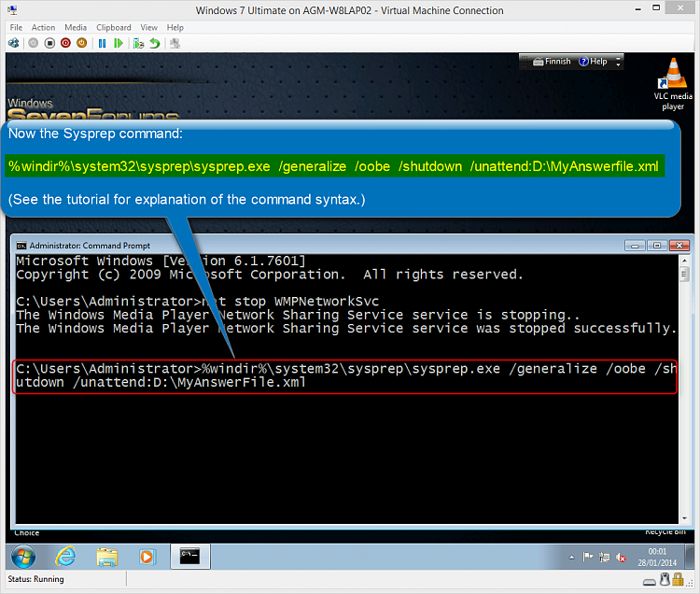This screenshot has height=594, width=700.
Task: Click the greyed enhanced session toolbar icon
Action: (175, 43)
